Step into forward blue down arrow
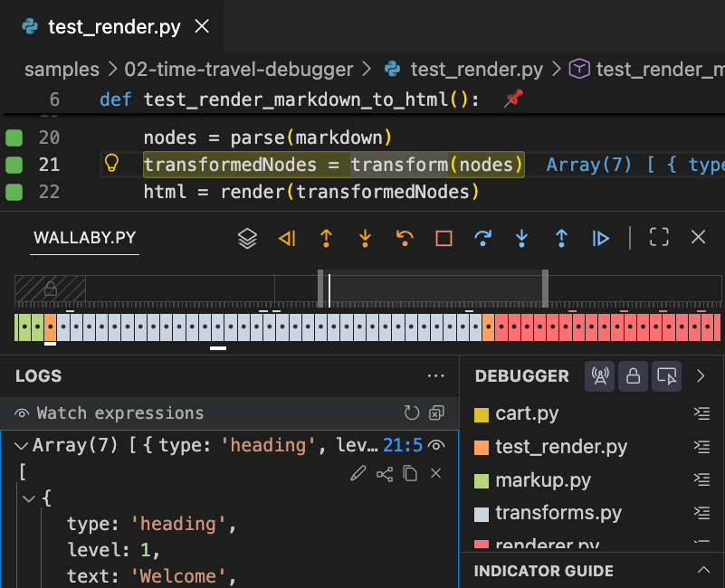Viewport: 725px width, 588px height. pos(522,239)
